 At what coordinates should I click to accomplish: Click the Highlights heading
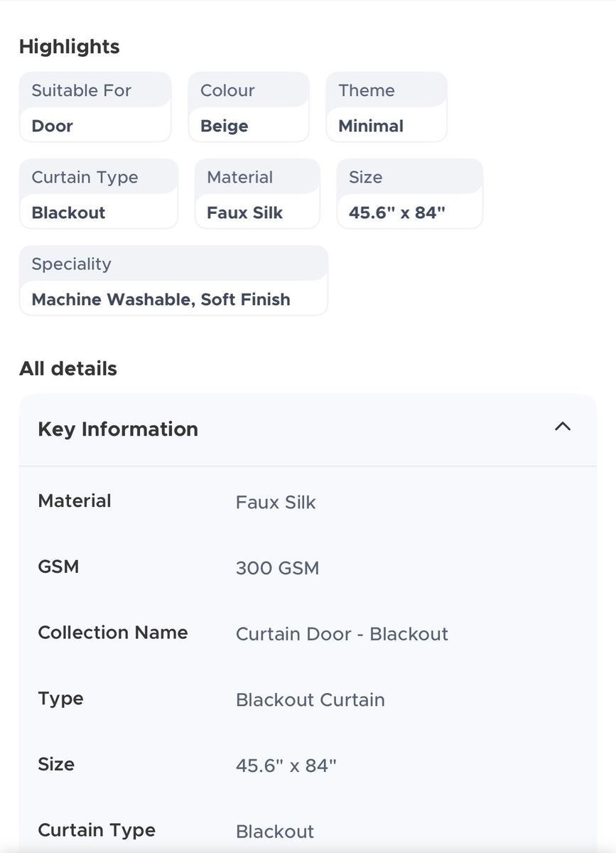(69, 47)
